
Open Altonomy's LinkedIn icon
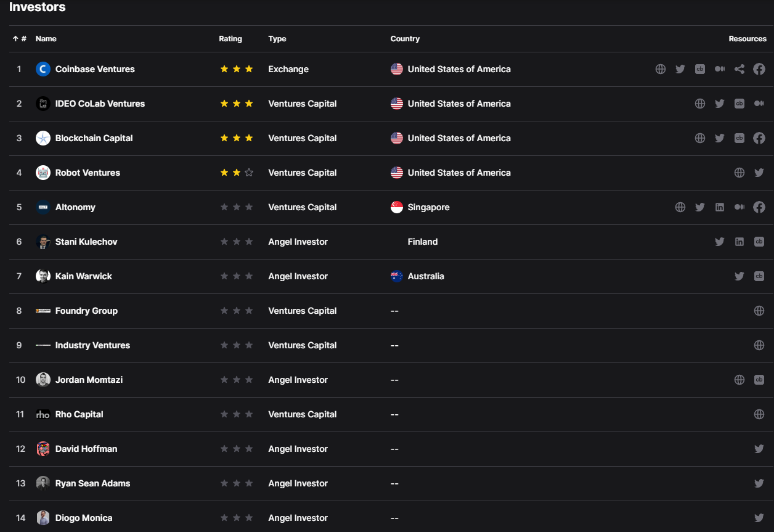coord(719,207)
